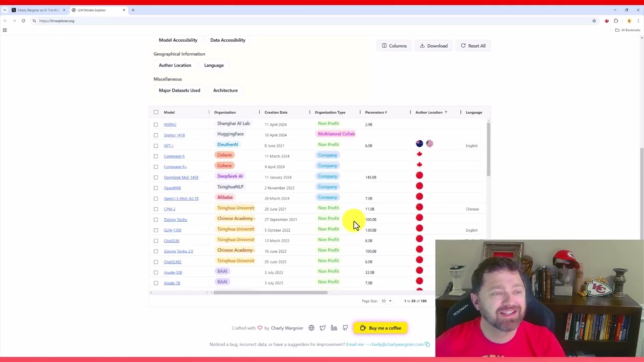Sort by the Creation Date column header

tap(276, 112)
